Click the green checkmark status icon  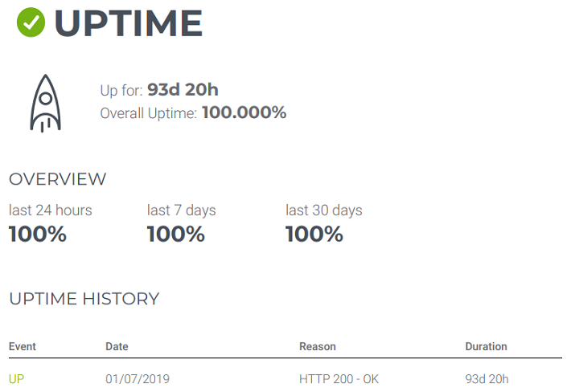click(31, 22)
